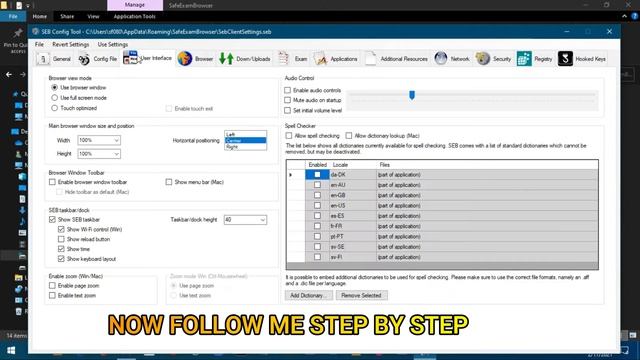Toggle Show time checkbox
This screenshot has width=640, height=360.
coord(61,249)
